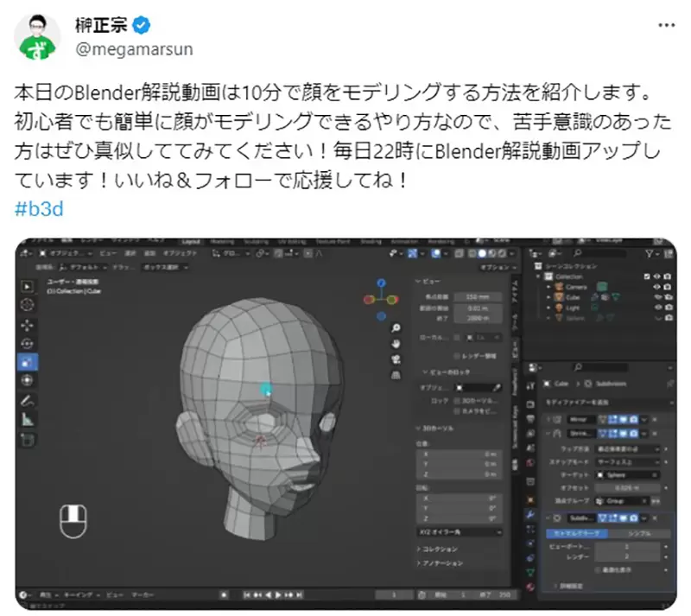
Task: Select Catmull-Clark subdivision type button
Action: click(x=577, y=534)
